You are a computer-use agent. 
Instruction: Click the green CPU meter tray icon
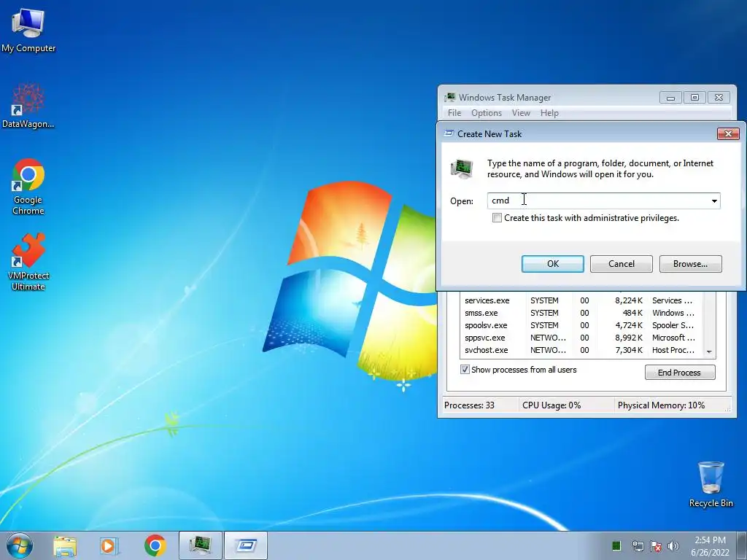616,545
